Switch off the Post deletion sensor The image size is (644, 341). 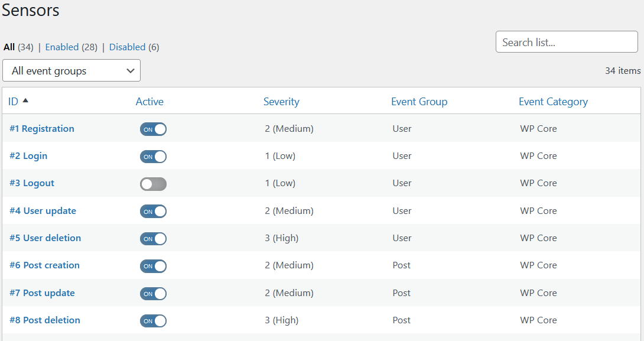tap(153, 321)
